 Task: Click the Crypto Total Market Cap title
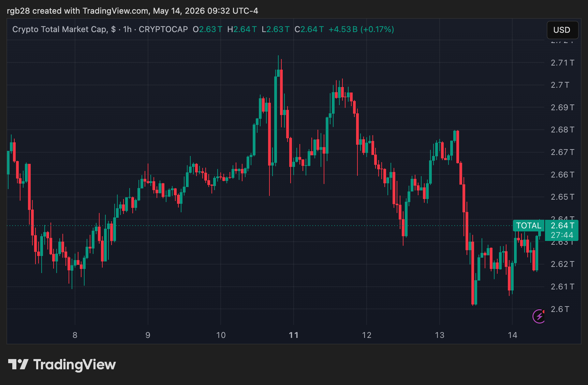click(64, 29)
